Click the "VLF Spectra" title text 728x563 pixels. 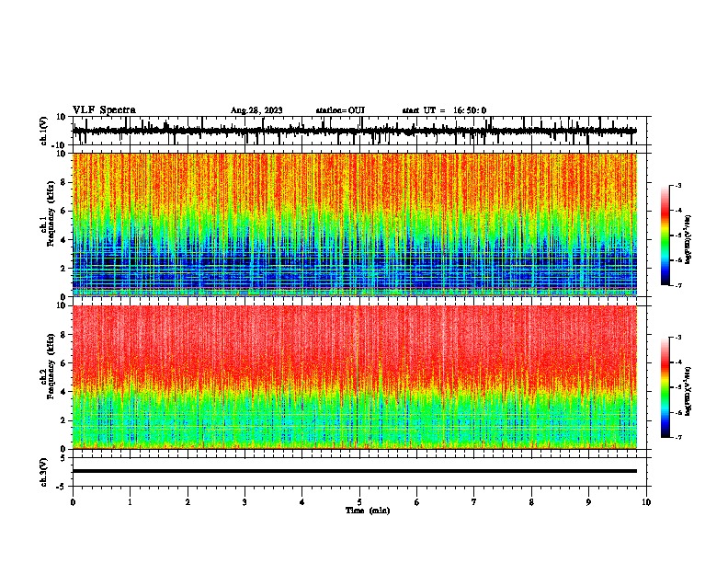coord(104,110)
